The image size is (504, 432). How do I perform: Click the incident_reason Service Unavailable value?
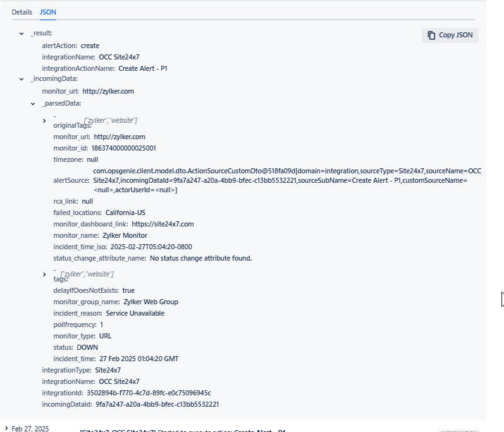135,313
